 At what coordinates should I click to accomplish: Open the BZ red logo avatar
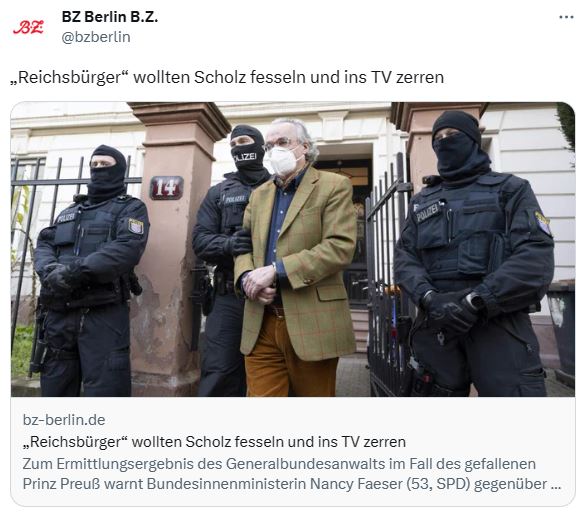(28, 27)
